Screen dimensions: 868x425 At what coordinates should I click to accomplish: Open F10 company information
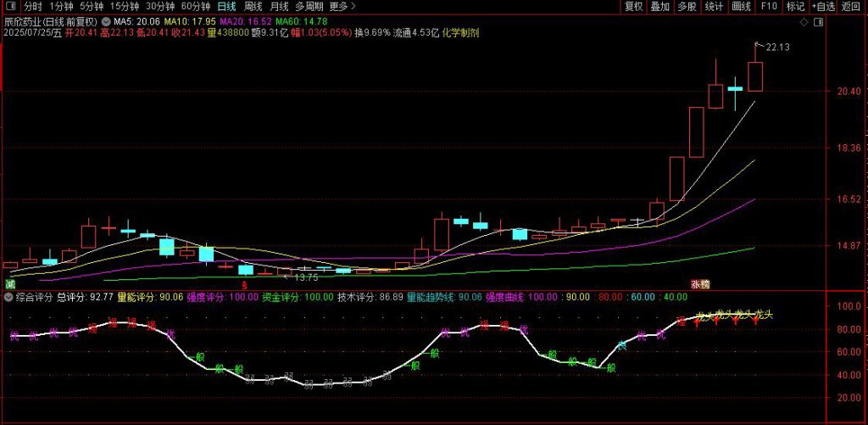click(x=769, y=6)
